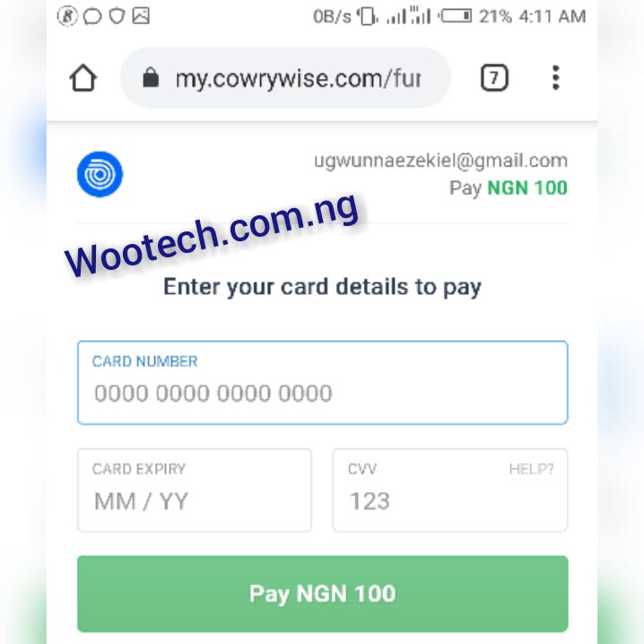Open the three-dot browser menu
Screen dimensions: 644x644
tap(555, 77)
